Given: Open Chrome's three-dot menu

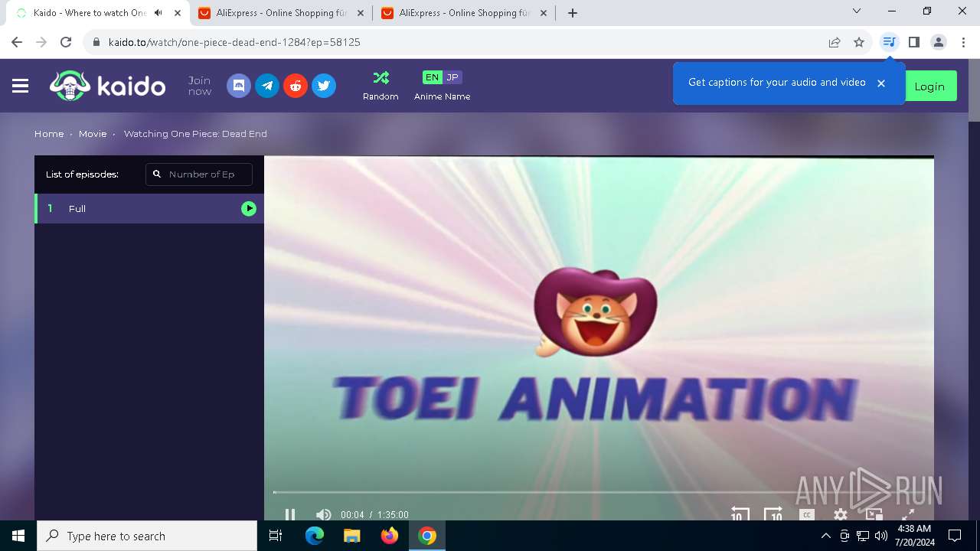Looking at the screenshot, I should pos(963,42).
